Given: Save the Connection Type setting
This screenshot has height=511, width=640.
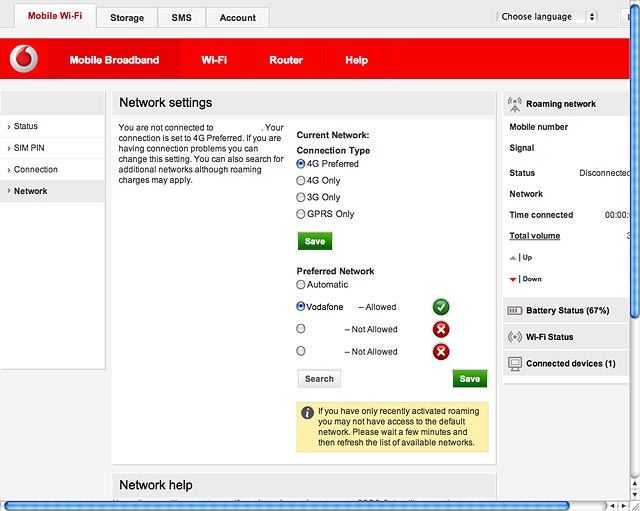Looking at the screenshot, I should [315, 241].
